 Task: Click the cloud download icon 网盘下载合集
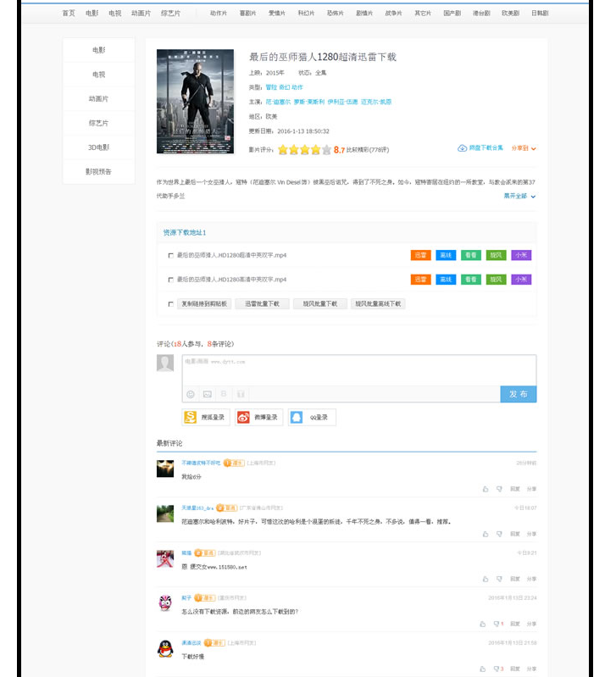pos(480,148)
